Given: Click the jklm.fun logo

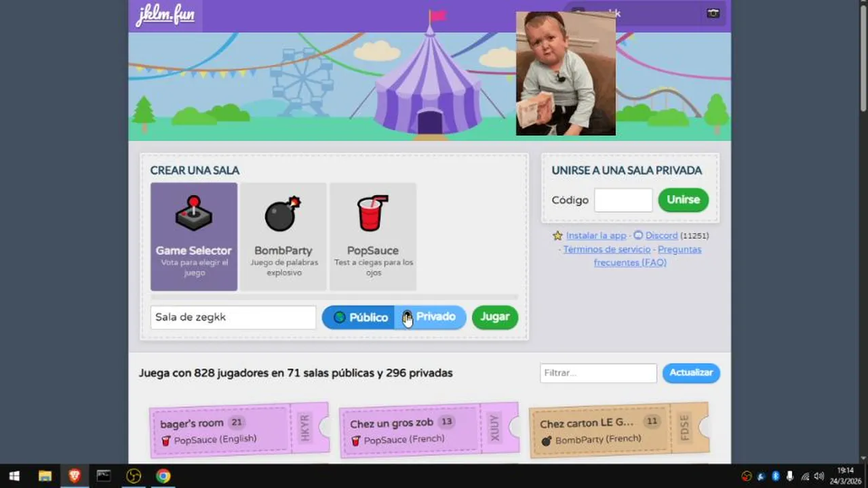Looking at the screenshot, I should 165,16.
